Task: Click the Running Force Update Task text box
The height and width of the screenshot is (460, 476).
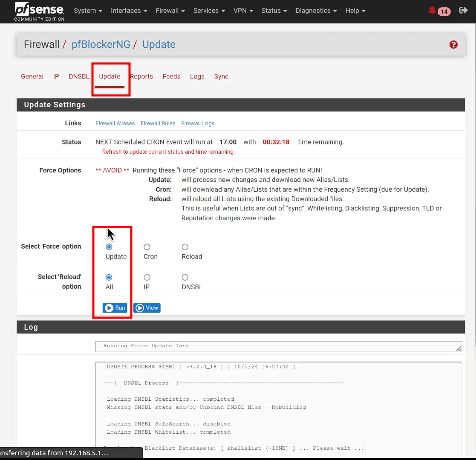Action: pos(279,346)
